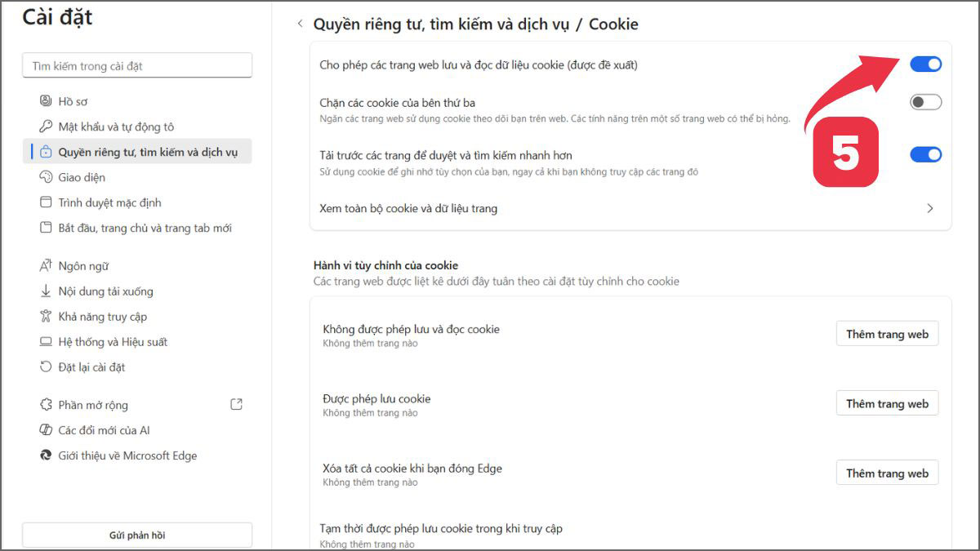Enable Chặn các cookie của bên thứ ba
This screenshot has width=980, height=551.
925,101
